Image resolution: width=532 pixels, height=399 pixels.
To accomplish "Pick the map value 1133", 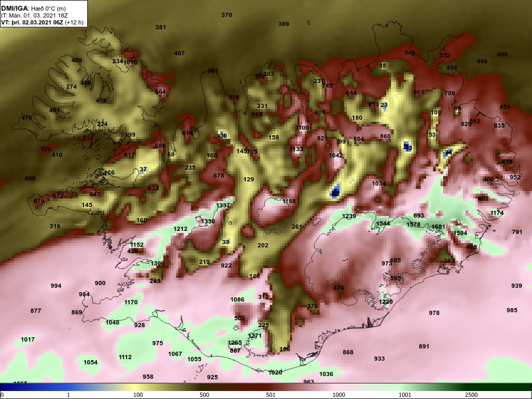I will pos(296,149).
